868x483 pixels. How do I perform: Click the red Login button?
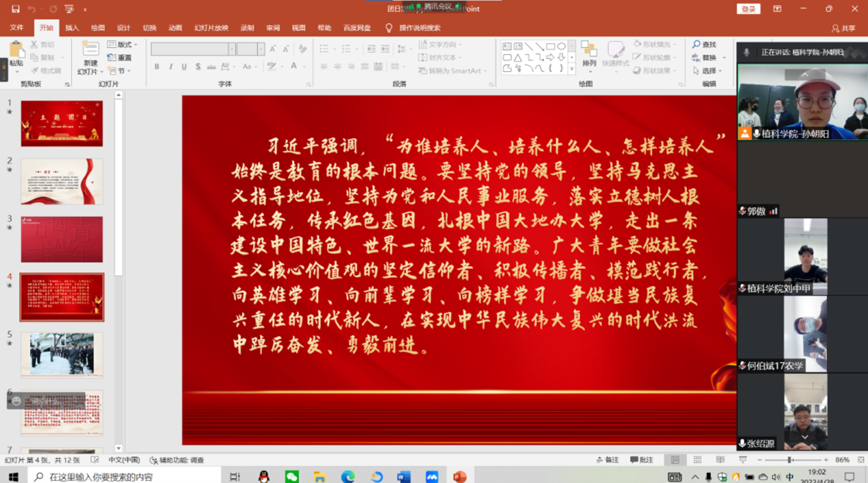748,9
